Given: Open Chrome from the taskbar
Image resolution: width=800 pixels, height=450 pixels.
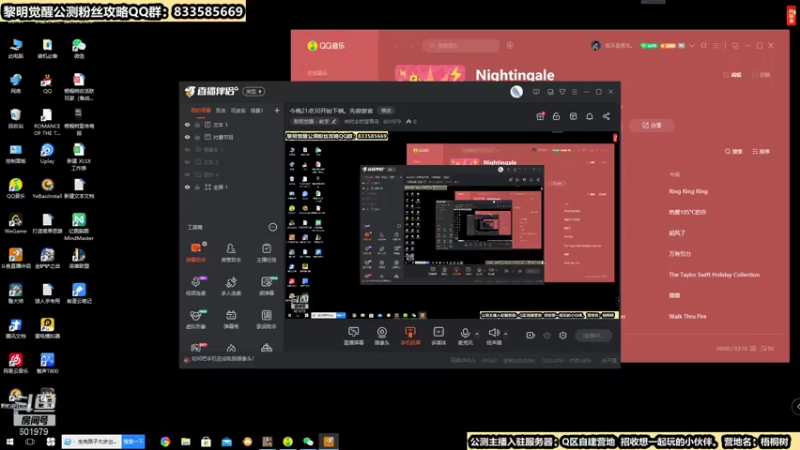Looking at the screenshot, I should point(165,442).
